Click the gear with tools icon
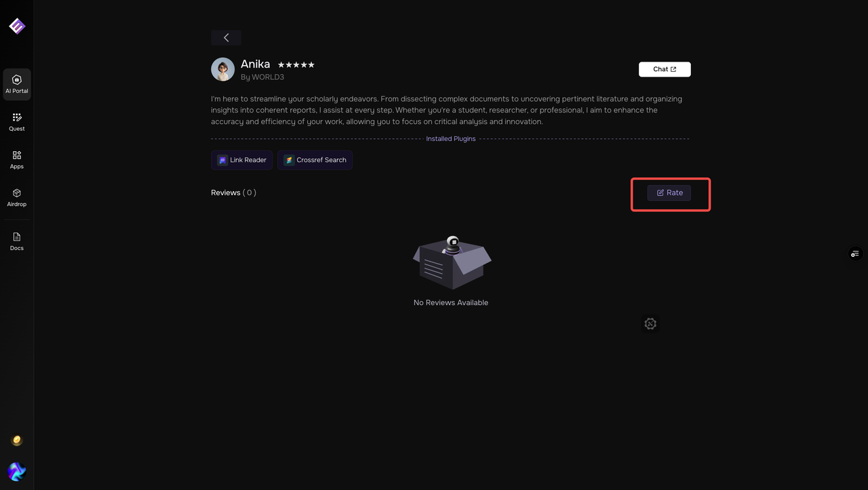The height and width of the screenshot is (490, 868). pyautogui.click(x=650, y=324)
